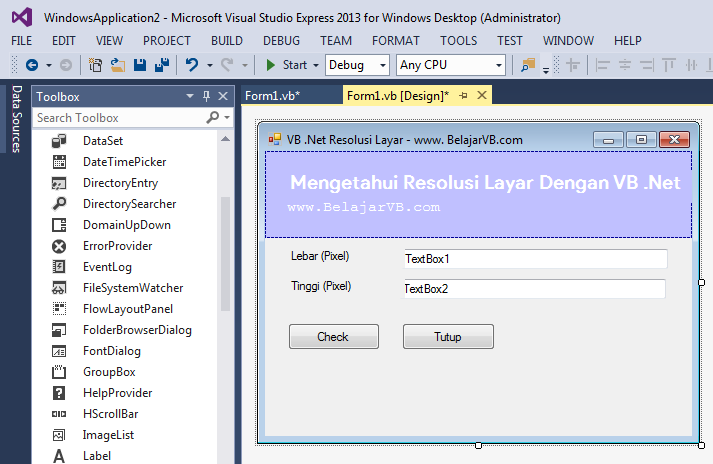Select the DateTimePicker control in Toolbox

pyautogui.click(x=126, y=162)
